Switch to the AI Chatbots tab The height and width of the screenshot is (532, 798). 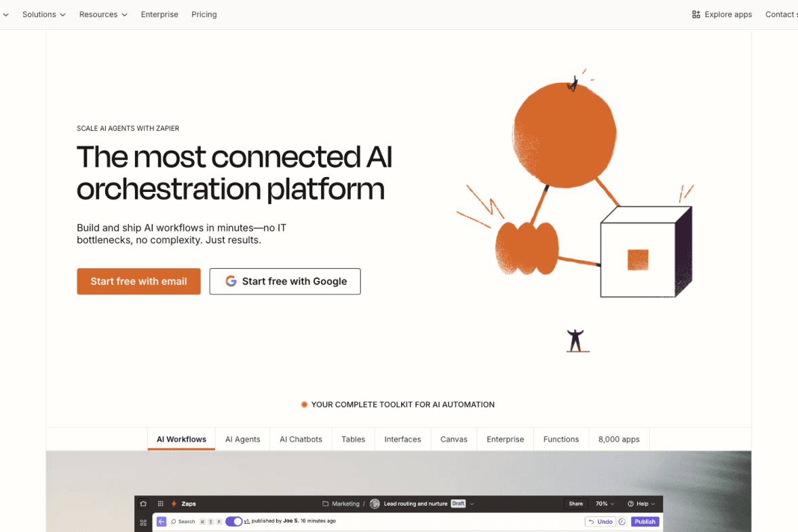[301, 439]
